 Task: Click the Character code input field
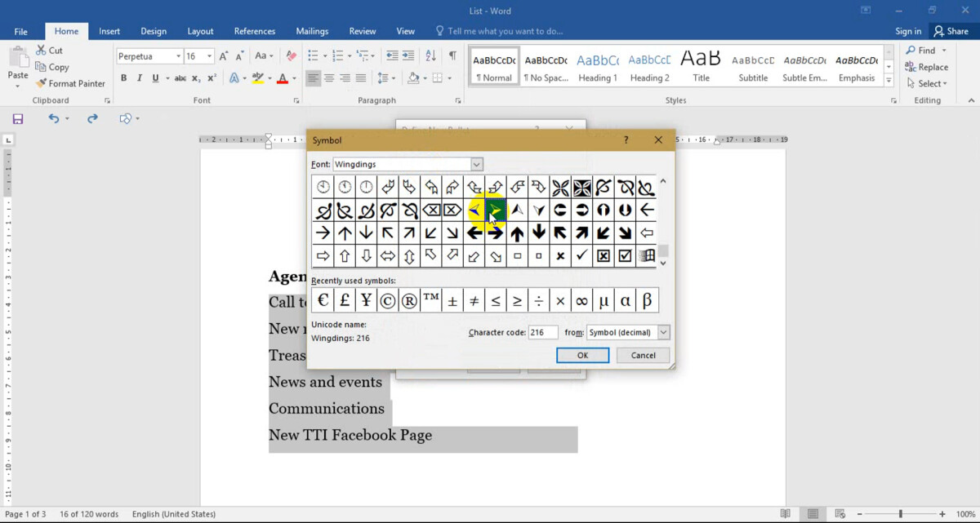pyautogui.click(x=542, y=332)
